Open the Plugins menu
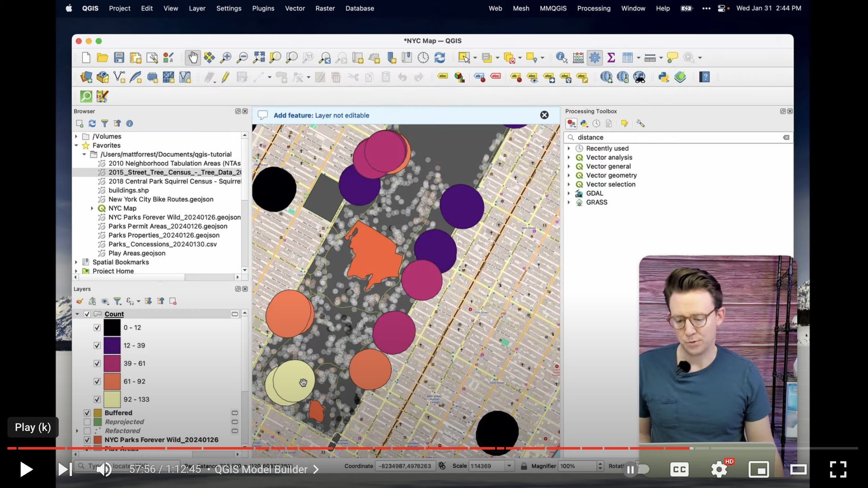 (x=263, y=8)
